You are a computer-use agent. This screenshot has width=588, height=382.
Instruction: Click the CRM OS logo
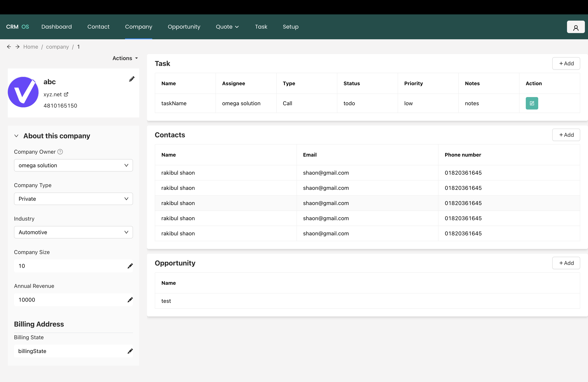point(17,27)
